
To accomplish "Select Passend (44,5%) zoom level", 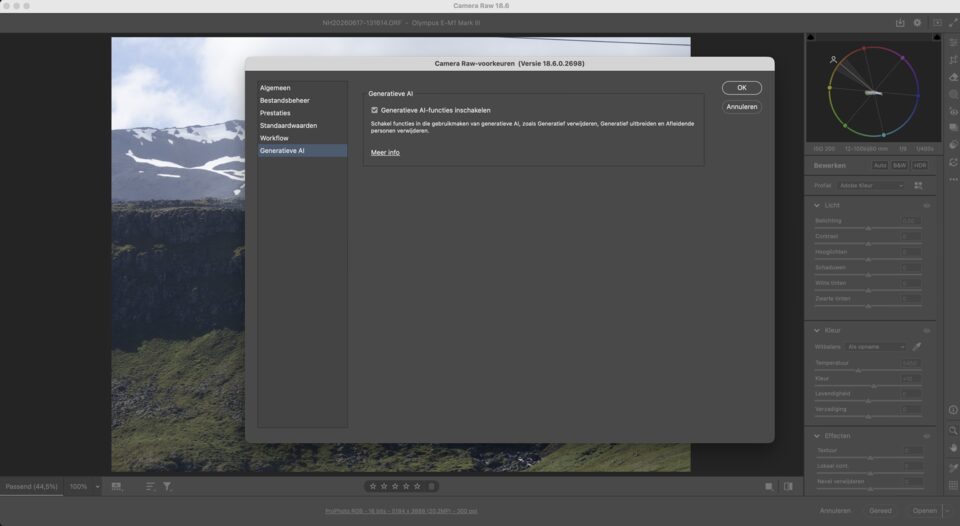I will coord(32,487).
